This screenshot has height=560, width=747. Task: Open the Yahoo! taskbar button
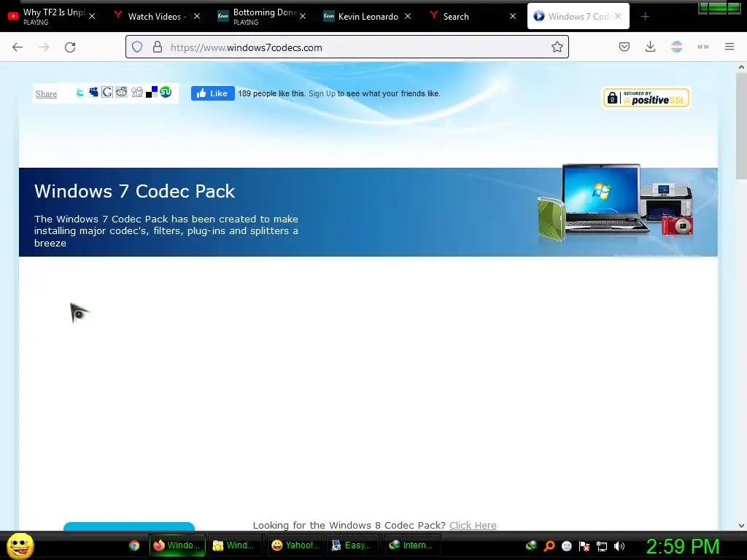pos(295,545)
